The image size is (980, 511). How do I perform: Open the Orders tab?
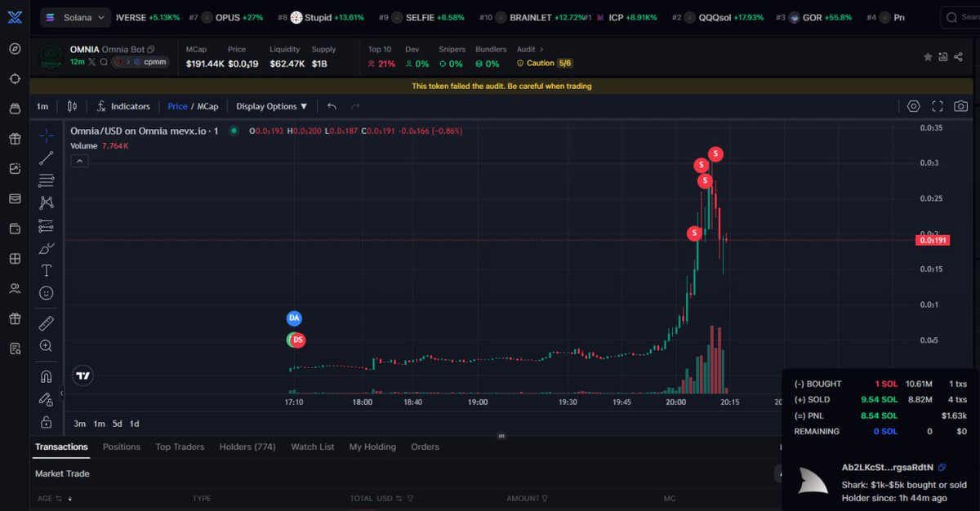click(425, 447)
